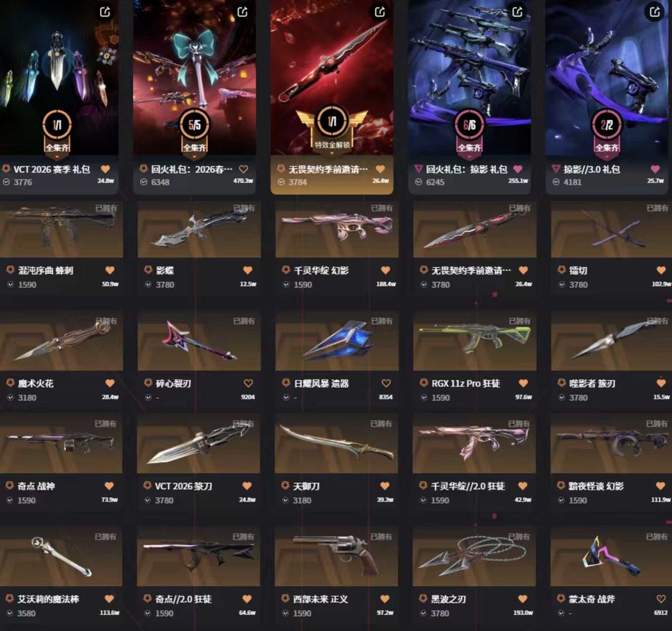Select the 艾沃莉的魔法棒 wand thumbnail
The height and width of the screenshot is (631, 672).
point(61,556)
